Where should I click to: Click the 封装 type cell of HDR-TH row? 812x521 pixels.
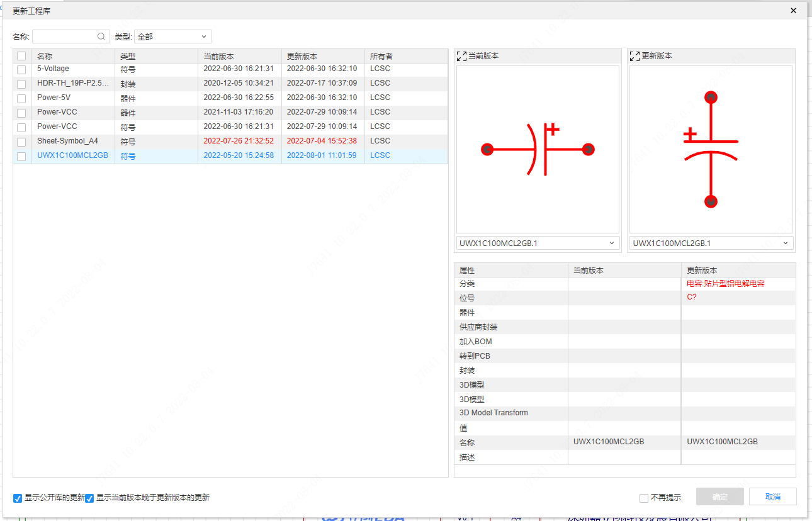point(128,84)
